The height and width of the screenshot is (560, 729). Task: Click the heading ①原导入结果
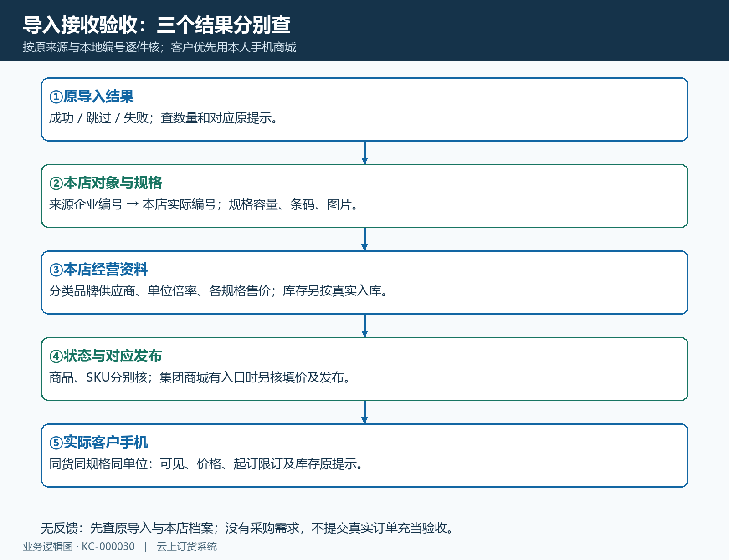point(92,97)
